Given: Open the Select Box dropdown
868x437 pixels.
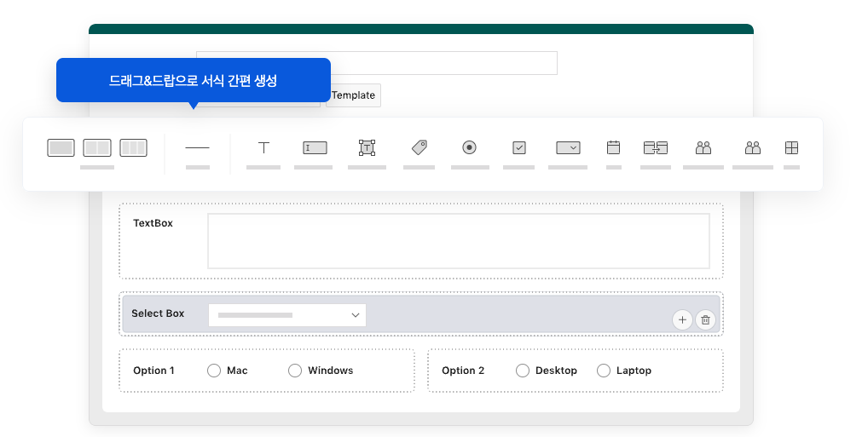Looking at the screenshot, I should coord(287,315).
